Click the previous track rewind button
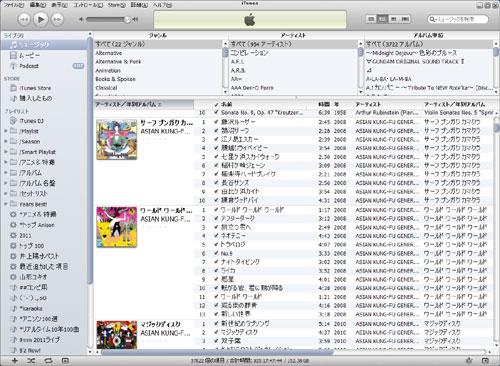Image resolution: width=500 pixels, height=366 pixels. pyautogui.click(x=24, y=19)
